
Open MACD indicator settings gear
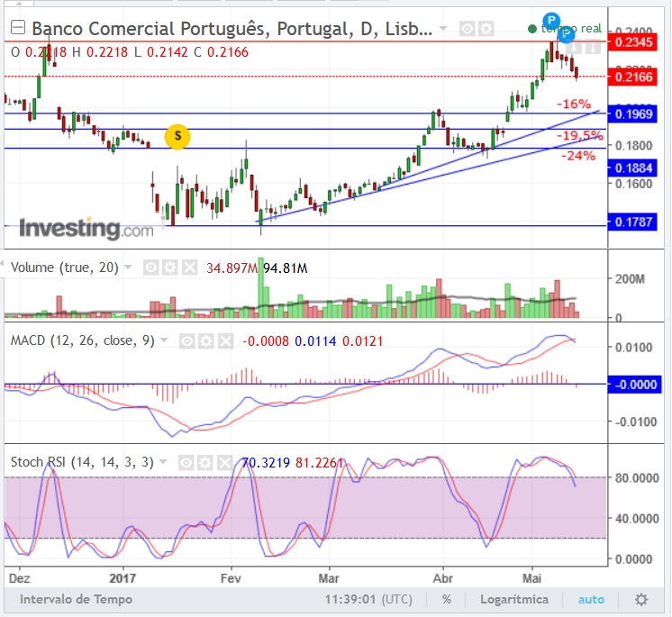(x=206, y=341)
